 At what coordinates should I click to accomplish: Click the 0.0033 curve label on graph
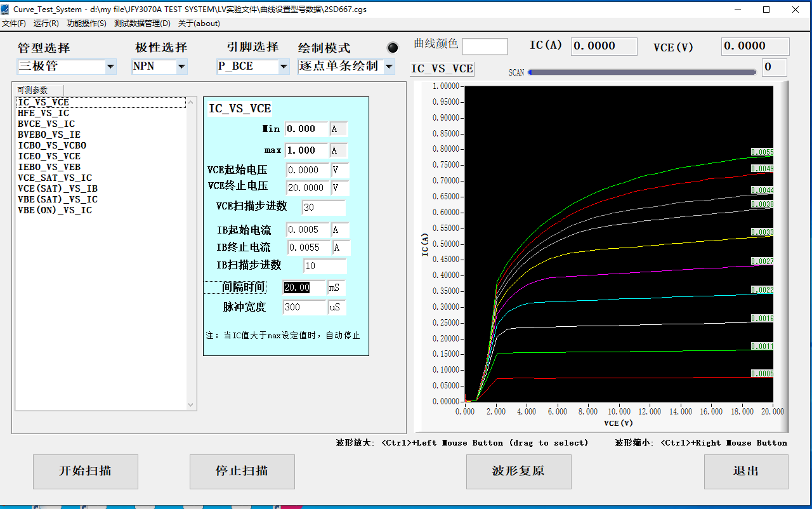coord(762,232)
